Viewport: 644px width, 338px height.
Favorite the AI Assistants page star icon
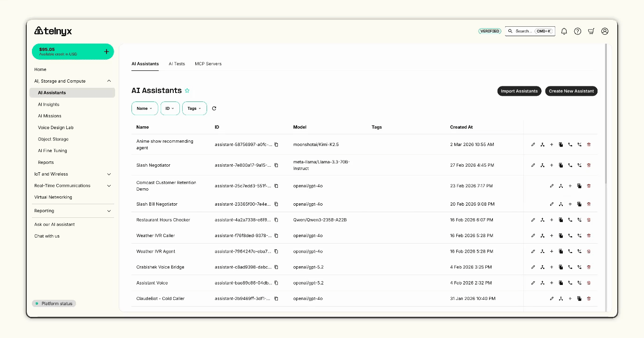pos(187,91)
